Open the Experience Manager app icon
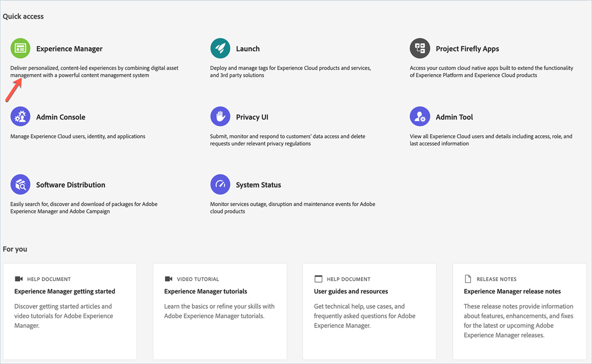Image resolution: width=592 pixels, height=364 pixels. click(x=20, y=48)
